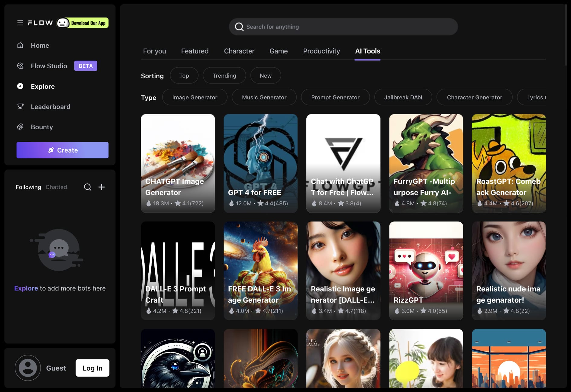Image resolution: width=571 pixels, height=392 pixels.
Task: Click the Leaderboard trophy icon
Action: coord(20,107)
